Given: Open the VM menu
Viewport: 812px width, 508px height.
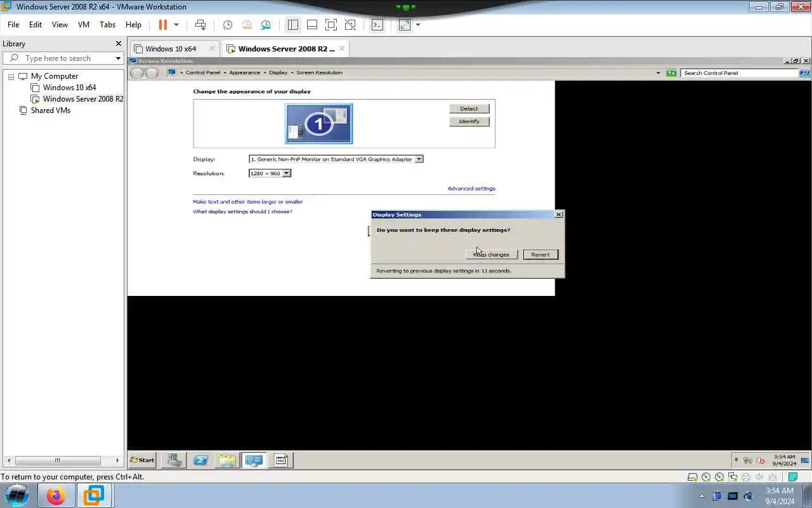Looking at the screenshot, I should [x=84, y=25].
